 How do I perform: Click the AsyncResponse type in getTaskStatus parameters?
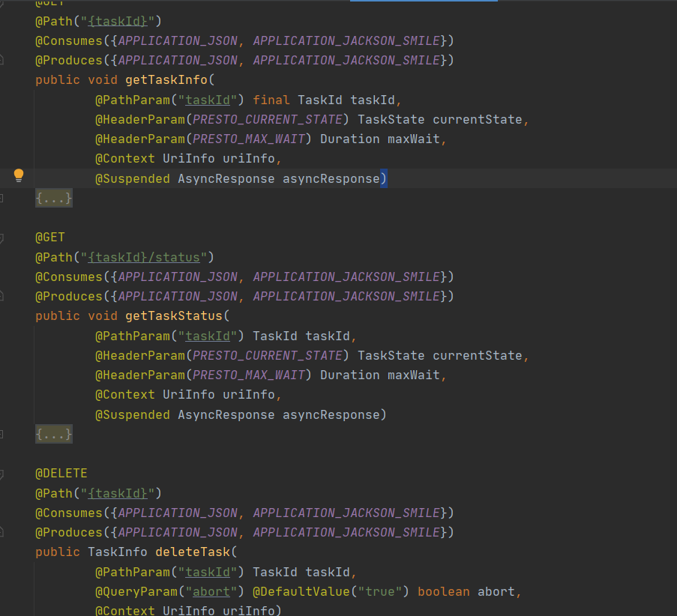(x=226, y=415)
